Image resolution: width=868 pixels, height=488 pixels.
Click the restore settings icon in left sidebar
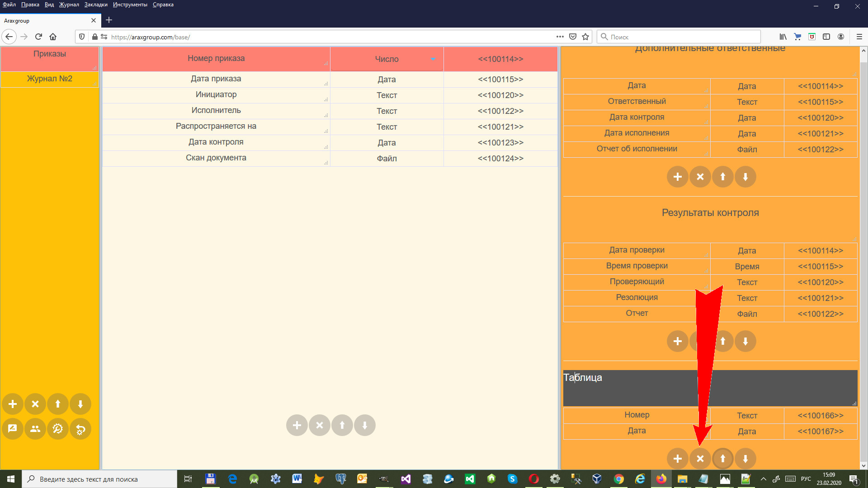tap(80, 429)
